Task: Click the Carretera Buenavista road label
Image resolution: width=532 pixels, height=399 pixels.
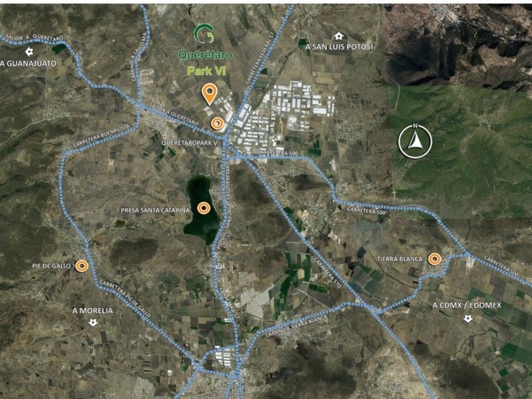Action: pos(101,136)
